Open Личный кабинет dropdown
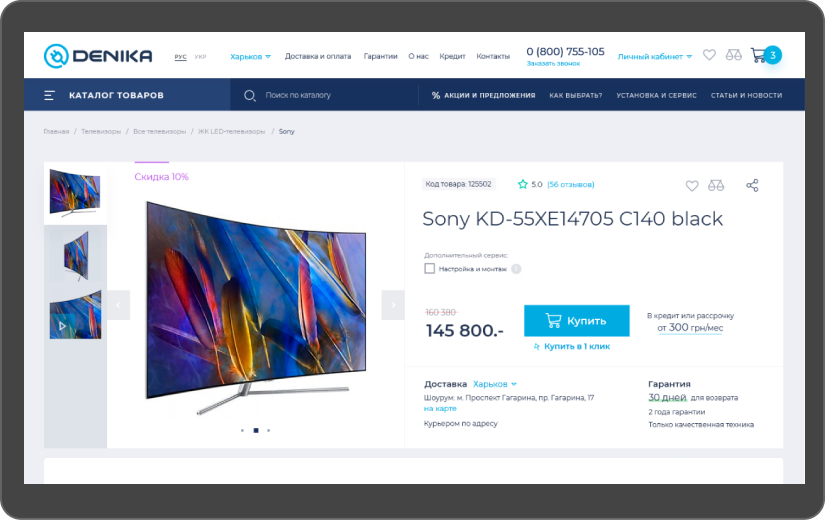Viewport: 825px width, 525px height. [655, 56]
